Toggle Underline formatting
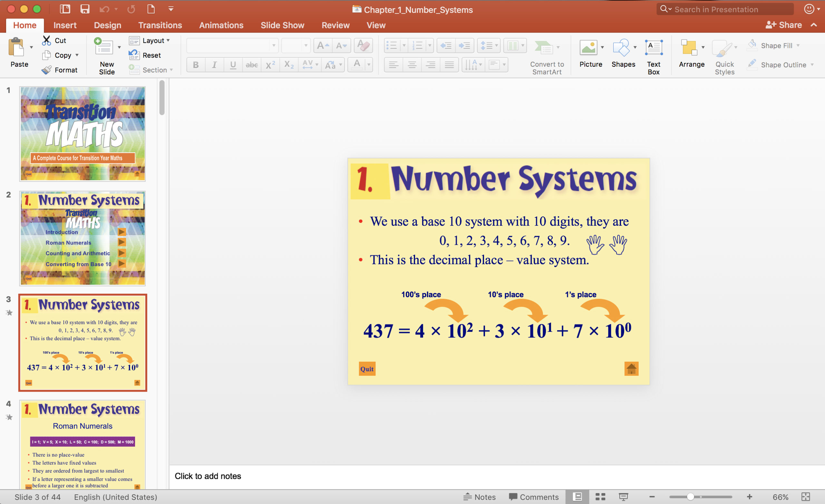The image size is (825, 504). 233,65
